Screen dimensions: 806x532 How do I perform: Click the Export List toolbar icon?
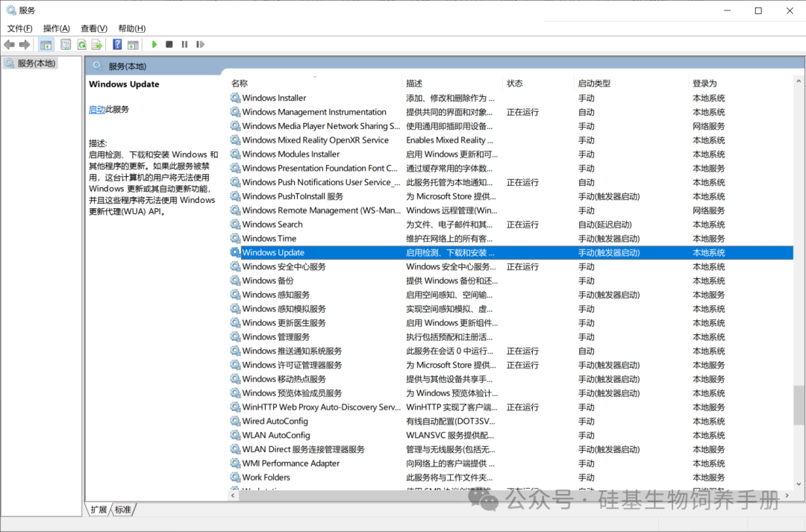point(96,45)
